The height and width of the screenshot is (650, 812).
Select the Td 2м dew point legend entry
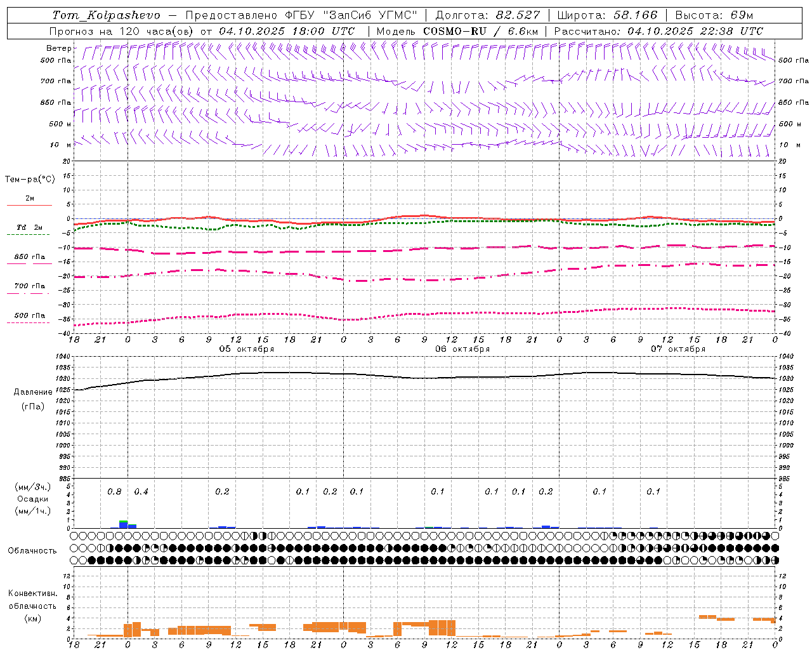click(29, 230)
